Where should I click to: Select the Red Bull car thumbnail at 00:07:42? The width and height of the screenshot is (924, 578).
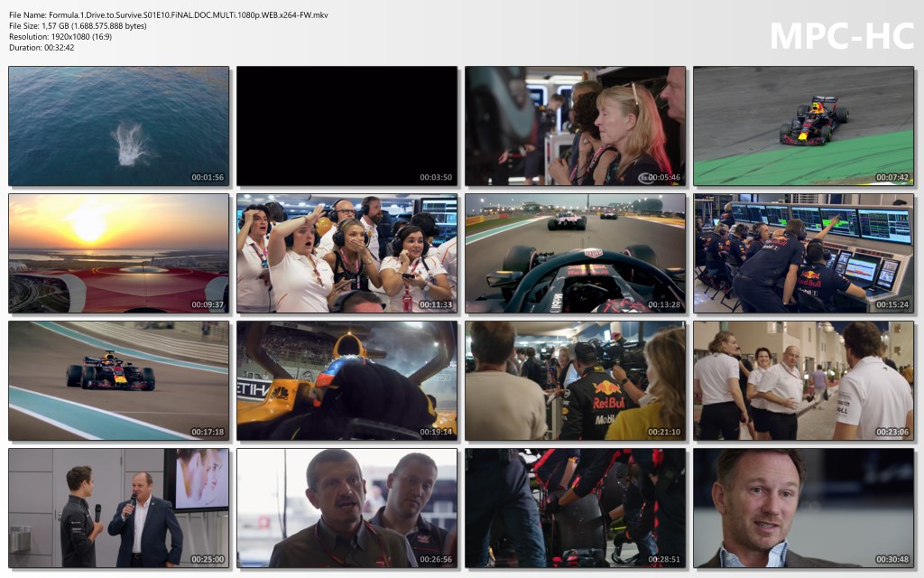803,126
